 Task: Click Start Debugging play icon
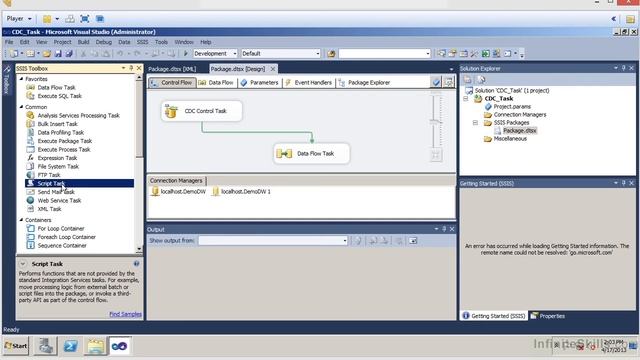[x=186, y=53]
